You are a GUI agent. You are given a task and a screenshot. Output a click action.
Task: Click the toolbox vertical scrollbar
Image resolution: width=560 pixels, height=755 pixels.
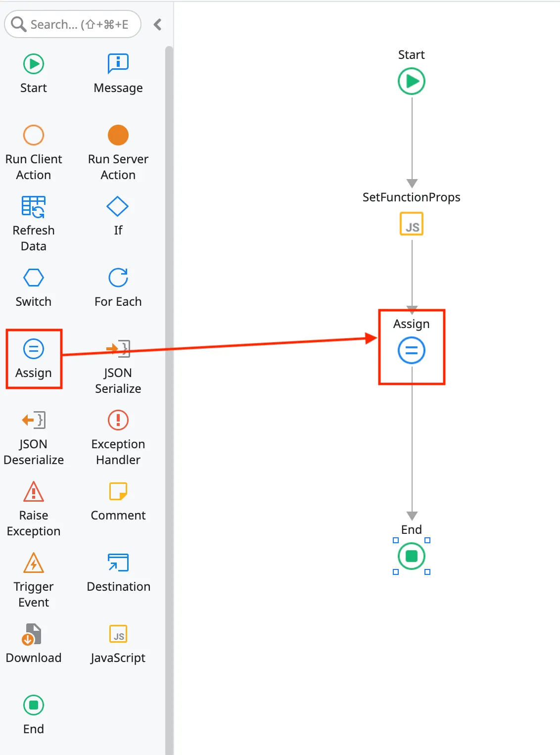pyautogui.click(x=169, y=396)
